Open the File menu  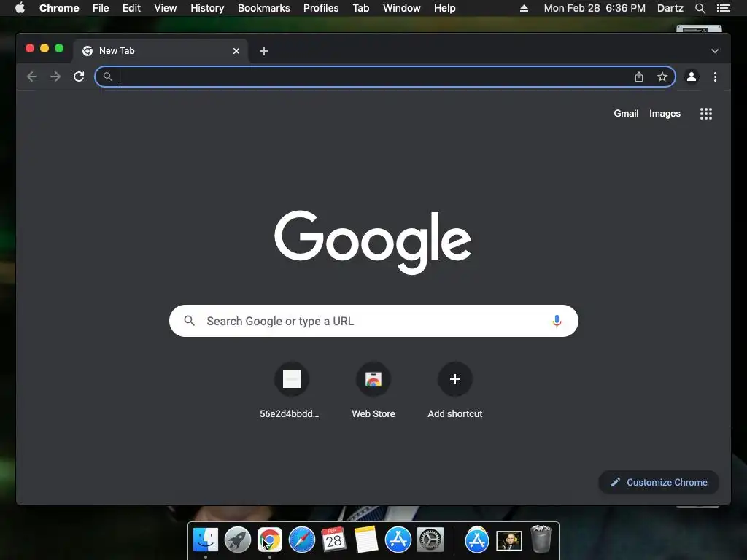tap(101, 8)
